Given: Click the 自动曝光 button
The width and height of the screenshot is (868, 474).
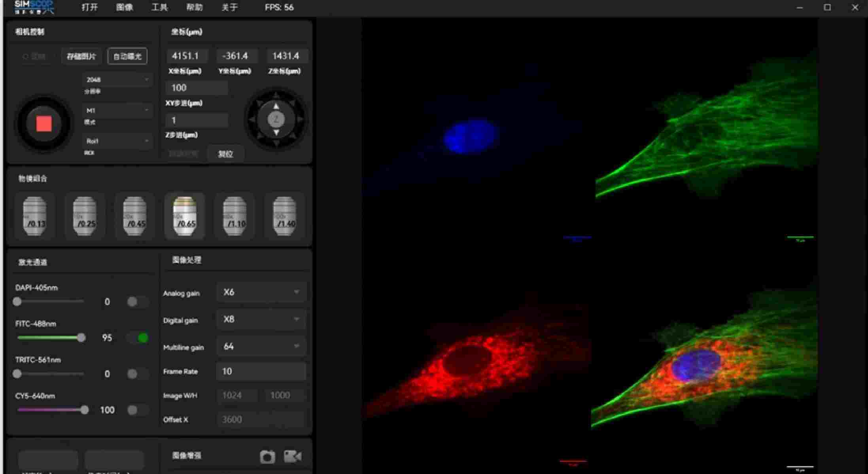Looking at the screenshot, I should point(127,56).
